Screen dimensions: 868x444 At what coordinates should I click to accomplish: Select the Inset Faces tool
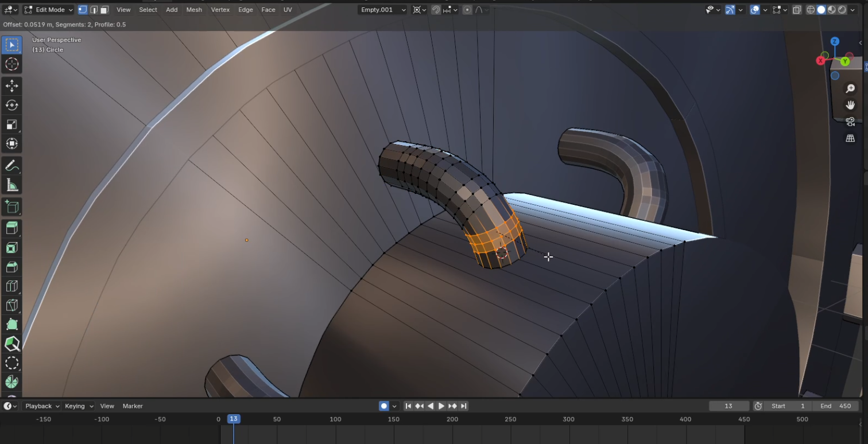point(11,248)
